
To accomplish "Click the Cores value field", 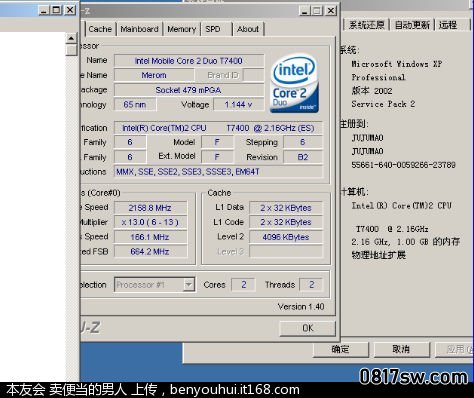I will [244, 284].
